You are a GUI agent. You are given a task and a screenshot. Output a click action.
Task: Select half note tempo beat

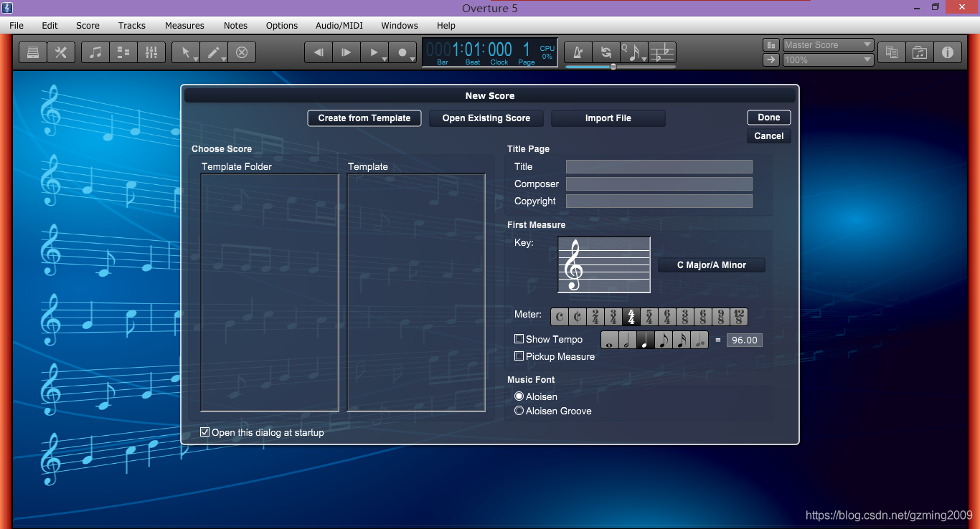(628, 340)
